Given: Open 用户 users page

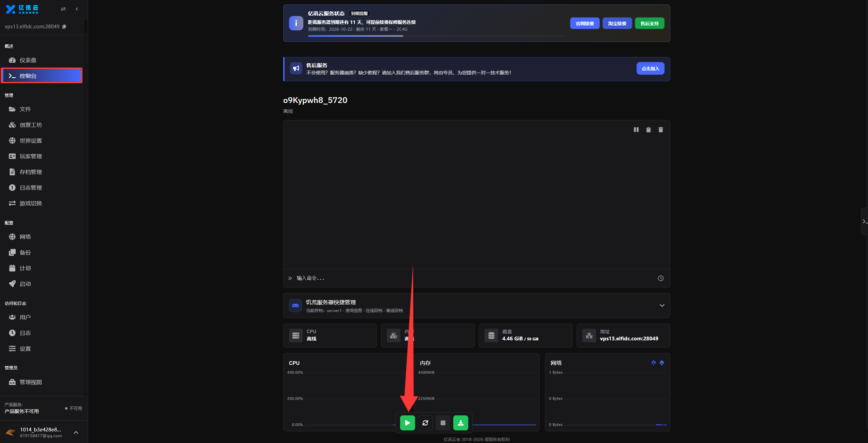Looking at the screenshot, I should click(x=42, y=317).
